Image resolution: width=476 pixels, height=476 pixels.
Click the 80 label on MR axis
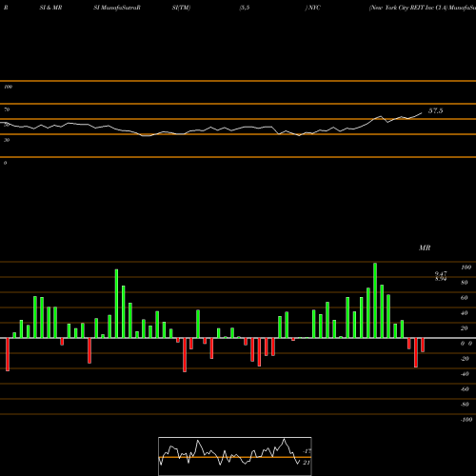tap(464, 283)
